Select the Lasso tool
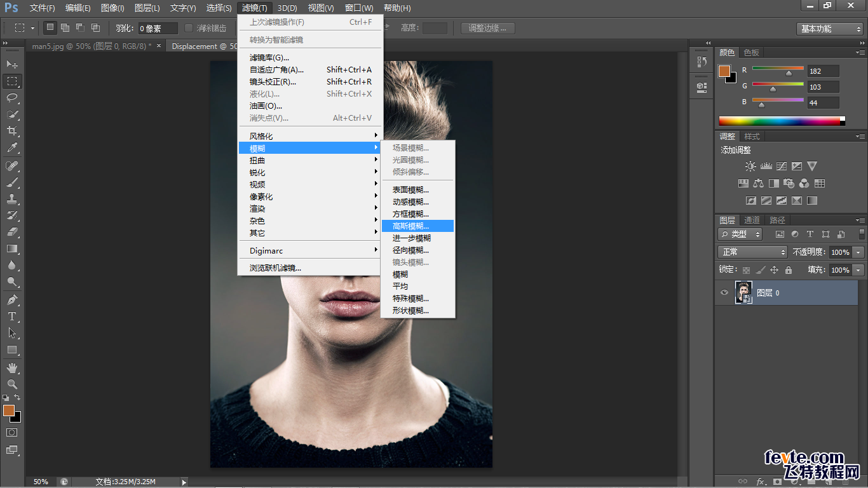Screen dimensions: 868x488 click(12, 98)
